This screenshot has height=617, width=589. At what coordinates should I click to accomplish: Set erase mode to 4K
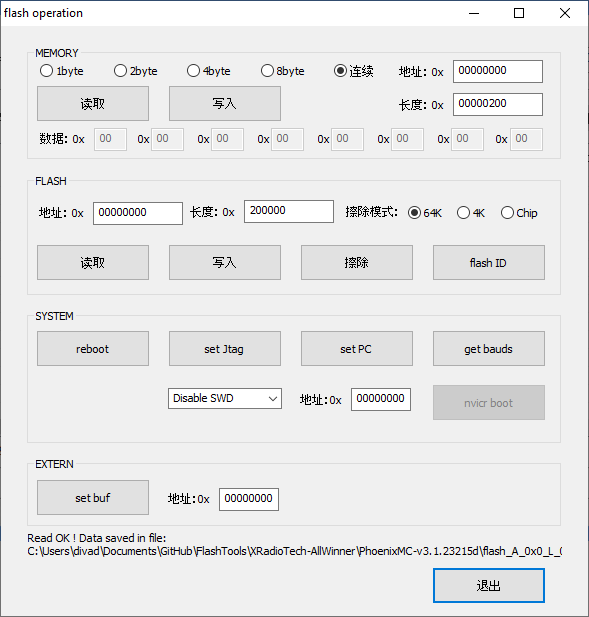[x=471, y=213]
